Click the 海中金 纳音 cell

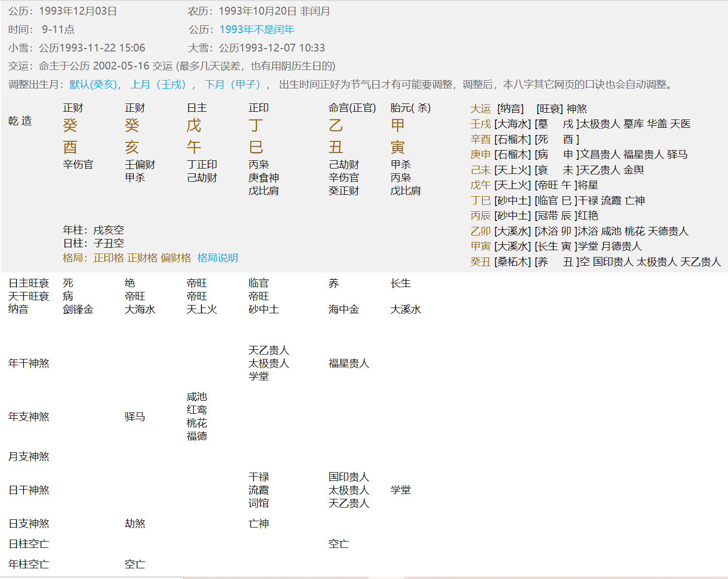point(344,309)
